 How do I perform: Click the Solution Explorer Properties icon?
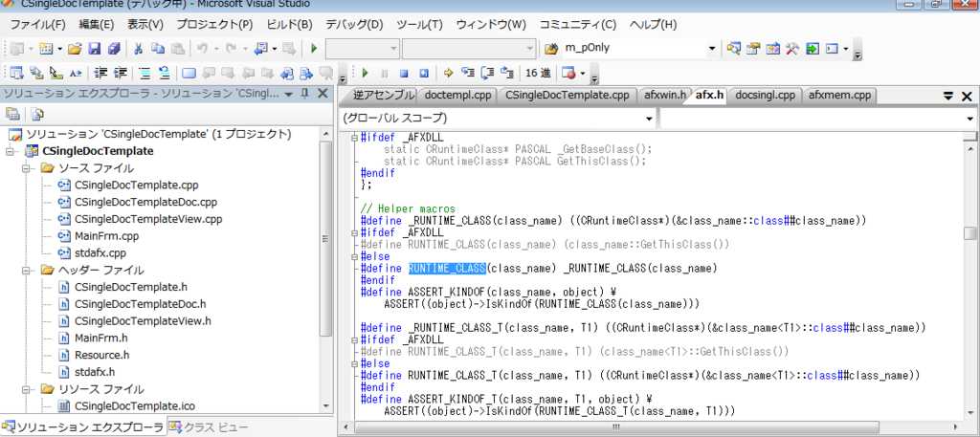13,114
